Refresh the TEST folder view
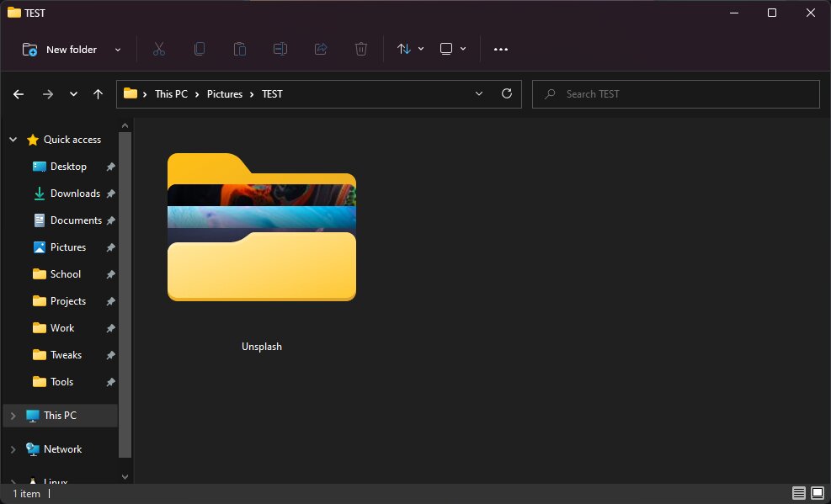Image resolution: width=831 pixels, height=504 pixels. point(507,93)
